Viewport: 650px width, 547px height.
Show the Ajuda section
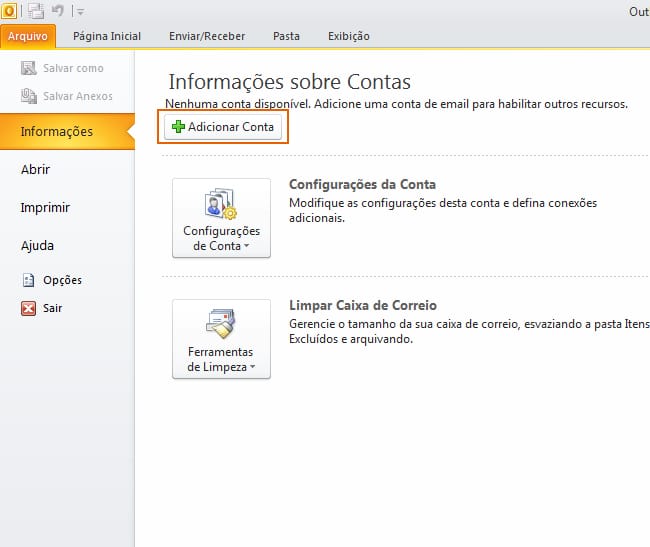point(38,245)
